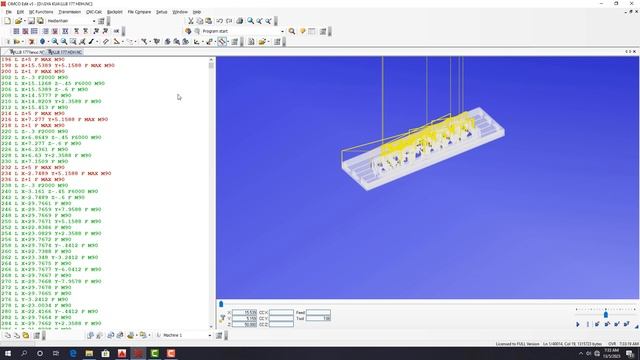640x360 pixels.
Task: Open the Machine 1 dropdown
Action: (x=210, y=336)
